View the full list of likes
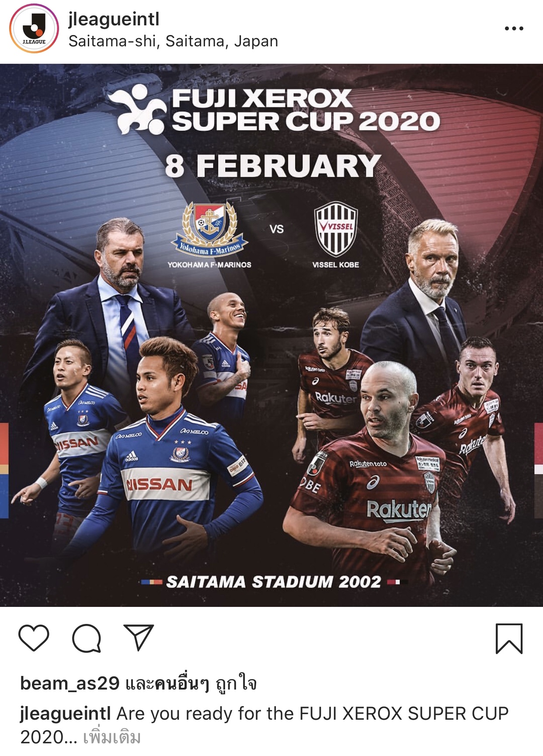543x756 pixels. tap(191, 683)
